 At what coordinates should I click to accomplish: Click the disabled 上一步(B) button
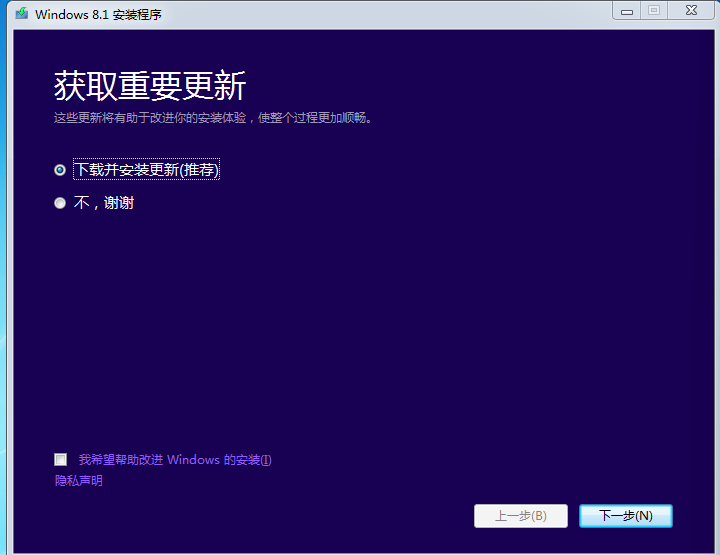click(520, 516)
